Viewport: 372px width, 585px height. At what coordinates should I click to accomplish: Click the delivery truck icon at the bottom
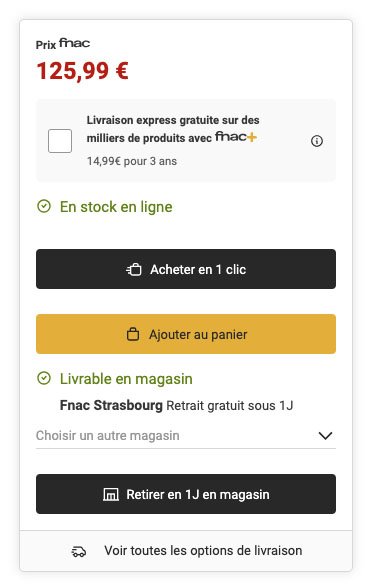click(x=79, y=551)
